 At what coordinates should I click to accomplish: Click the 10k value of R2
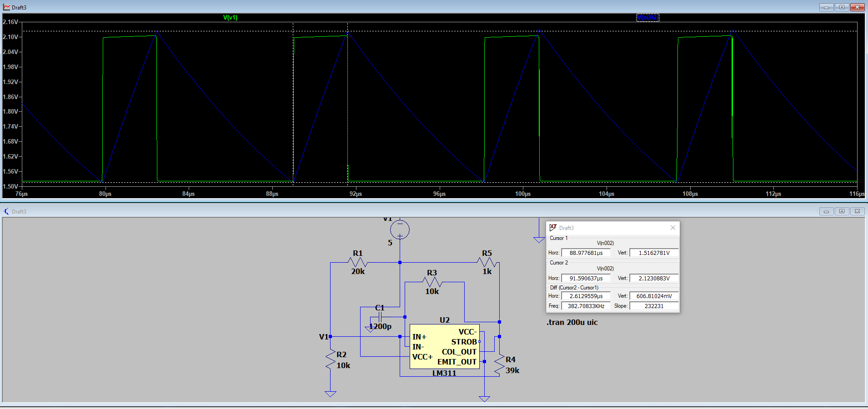343,365
